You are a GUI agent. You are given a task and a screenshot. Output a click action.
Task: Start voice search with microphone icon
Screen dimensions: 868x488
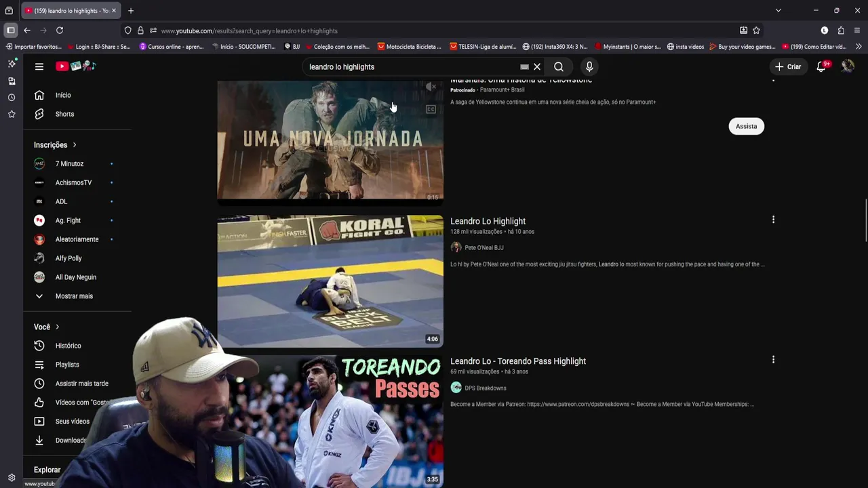(589, 67)
